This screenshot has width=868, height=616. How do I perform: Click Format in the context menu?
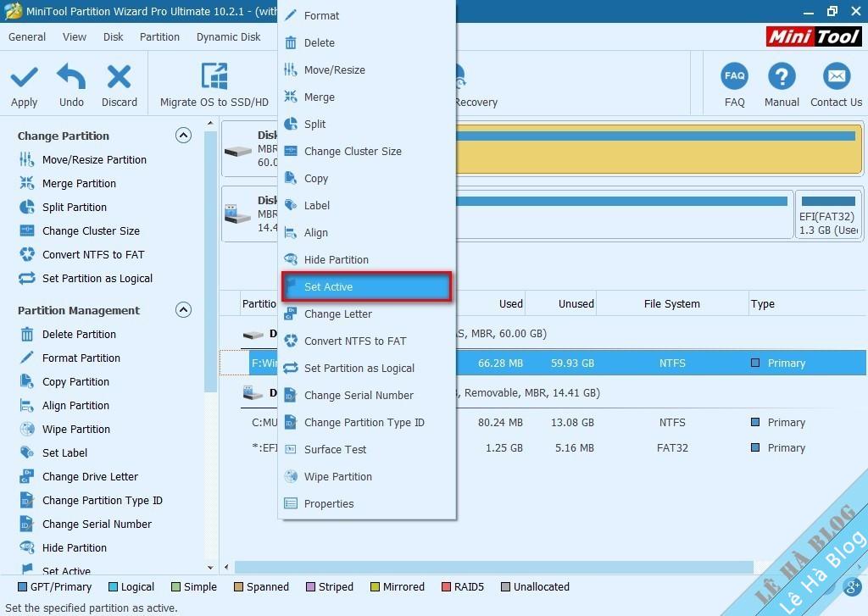pyautogui.click(x=366, y=16)
